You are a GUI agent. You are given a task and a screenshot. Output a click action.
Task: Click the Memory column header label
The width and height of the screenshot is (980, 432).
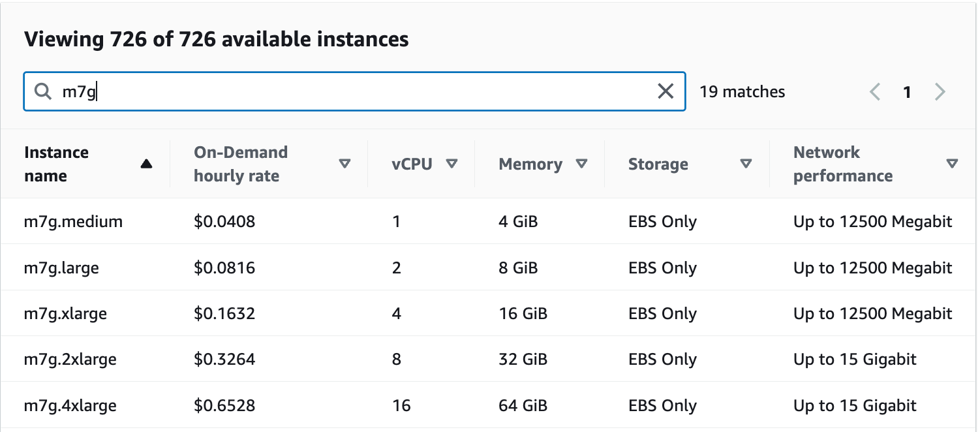(530, 164)
